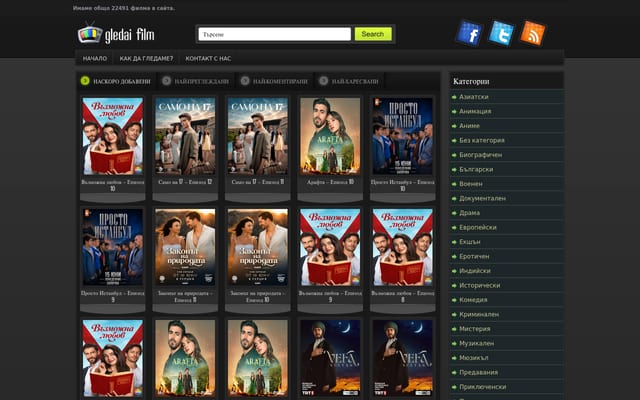Image resolution: width=640 pixels, height=400 pixels.
Task: Open the orange RSS feed icon
Action: [x=533, y=33]
